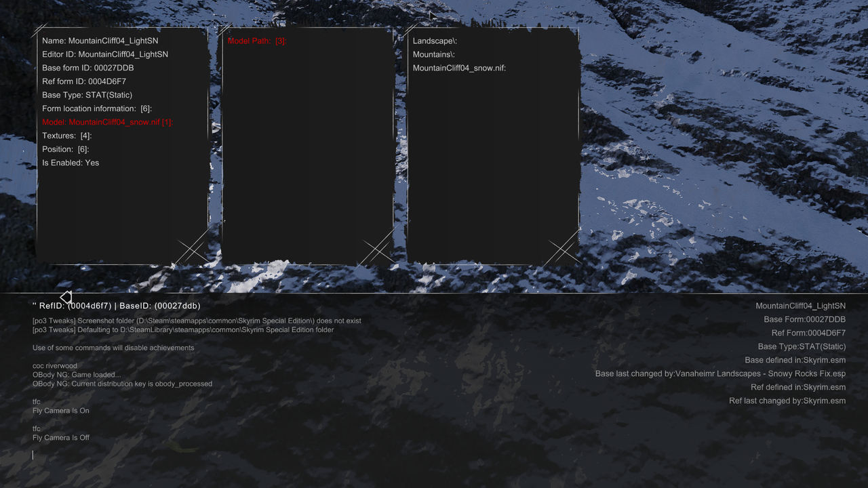
Task: Click into the console command input line
Action: 434,455
